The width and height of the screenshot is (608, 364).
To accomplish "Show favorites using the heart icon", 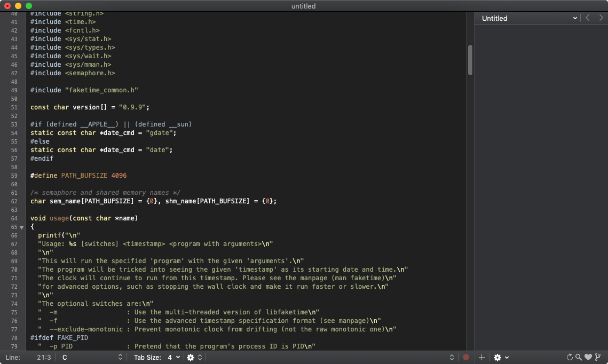I will [588, 357].
